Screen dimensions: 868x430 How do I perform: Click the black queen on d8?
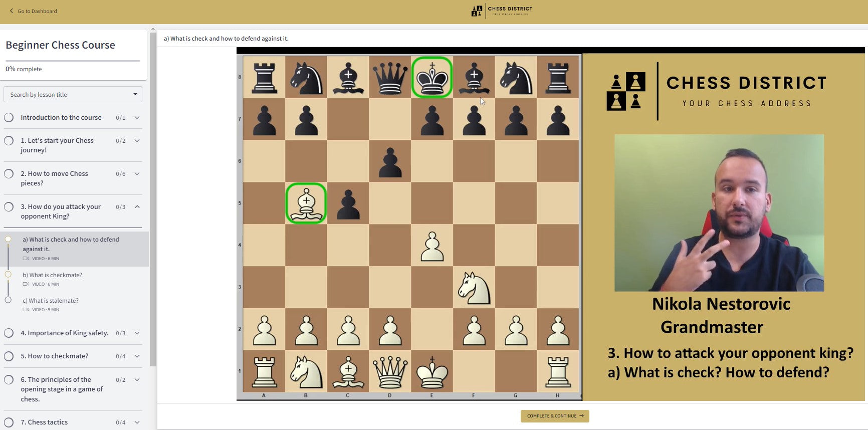click(x=390, y=77)
